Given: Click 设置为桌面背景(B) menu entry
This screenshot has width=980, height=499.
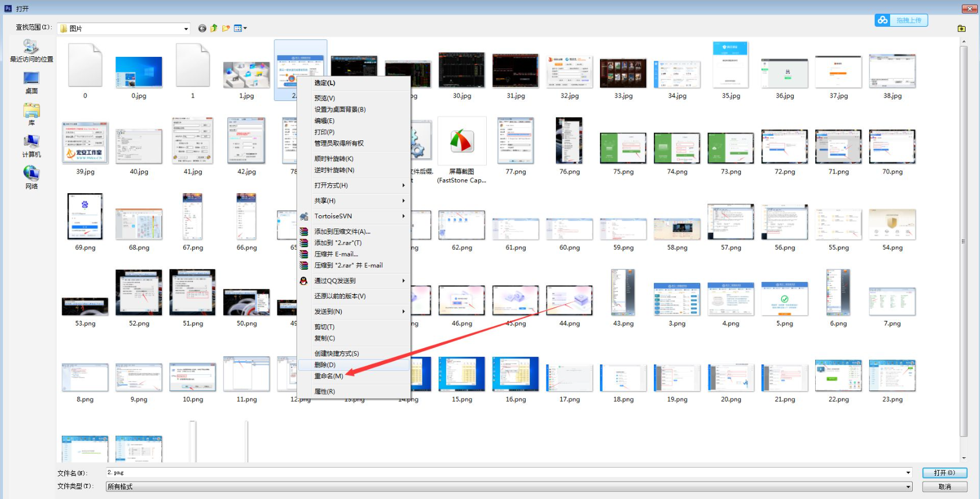Looking at the screenshot, I should point(340,110).
